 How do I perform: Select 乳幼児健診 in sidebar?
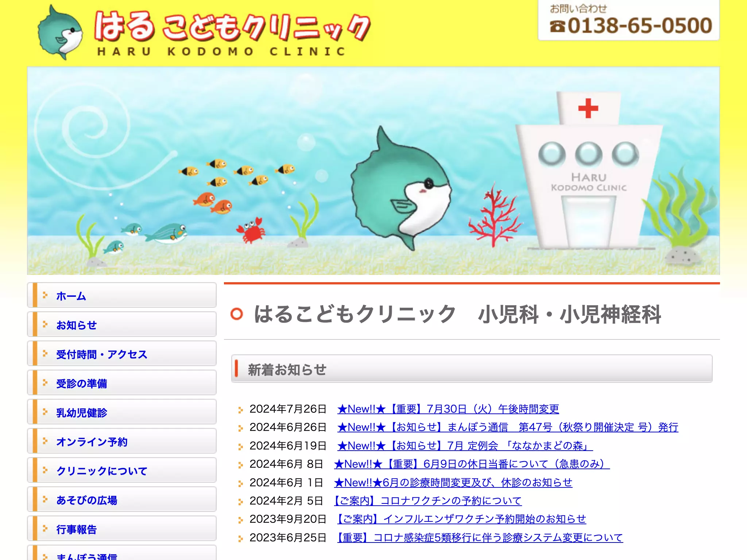(122, 412)
